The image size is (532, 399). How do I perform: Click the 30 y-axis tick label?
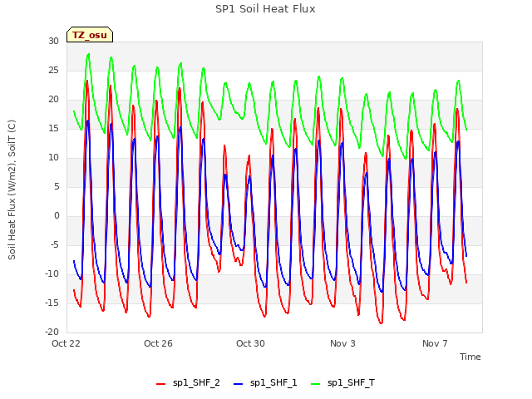point(53,41)
